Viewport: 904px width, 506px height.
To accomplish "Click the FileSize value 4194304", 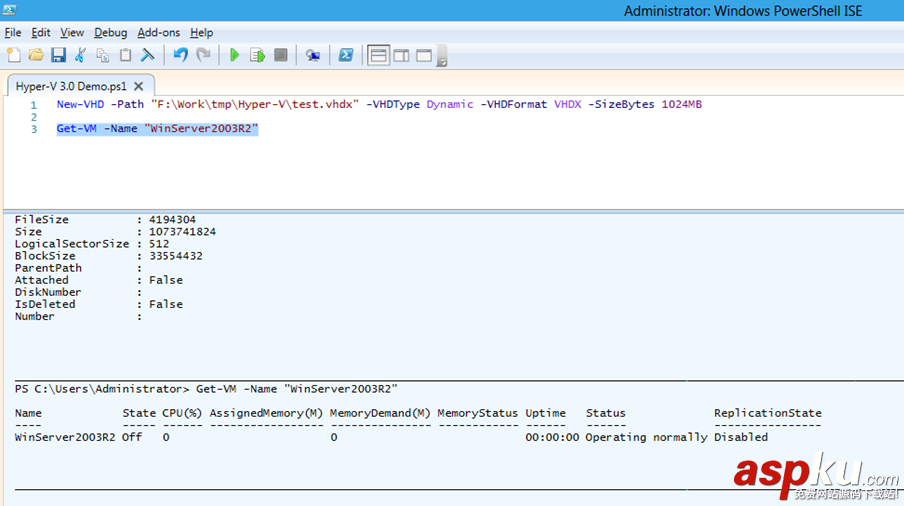I will point(172,220).
